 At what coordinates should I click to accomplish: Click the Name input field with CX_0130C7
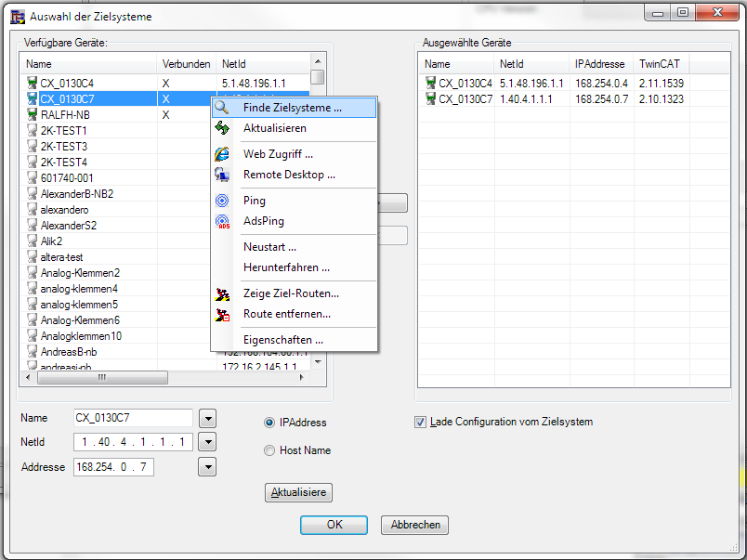click(134, 418)
